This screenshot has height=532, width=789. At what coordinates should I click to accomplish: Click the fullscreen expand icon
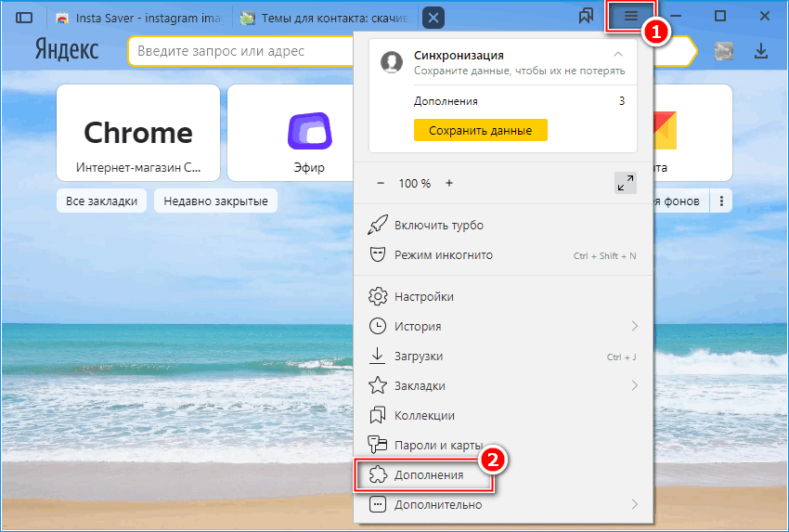[x=625, y=183]
